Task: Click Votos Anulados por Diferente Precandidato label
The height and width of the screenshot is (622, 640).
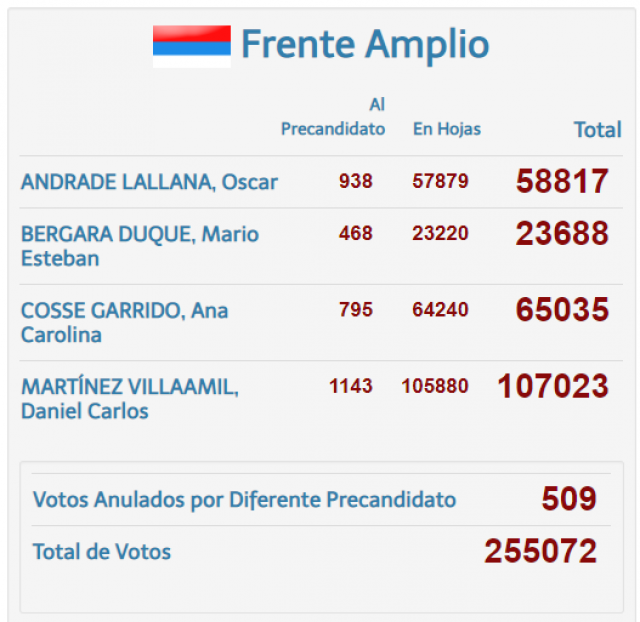Action: (x=244, y=500)
